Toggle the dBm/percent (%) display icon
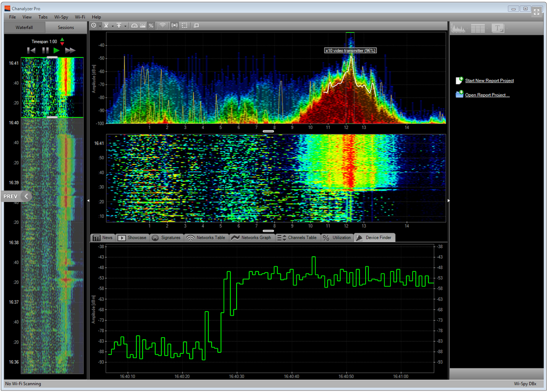Viewport: 547px width, 392px height. (151, 25)
